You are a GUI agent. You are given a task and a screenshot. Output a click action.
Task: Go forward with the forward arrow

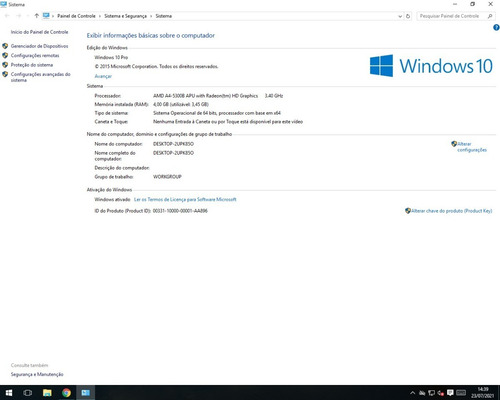(x=19, y=16)
